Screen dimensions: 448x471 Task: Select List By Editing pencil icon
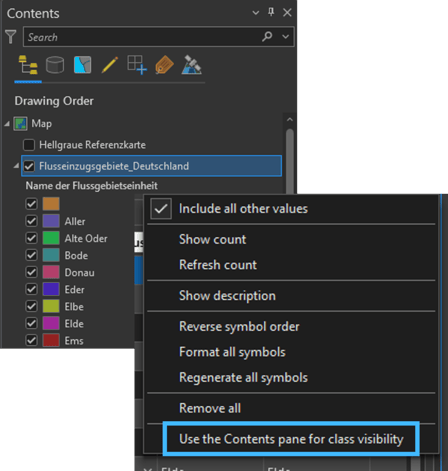click(110, 65)
